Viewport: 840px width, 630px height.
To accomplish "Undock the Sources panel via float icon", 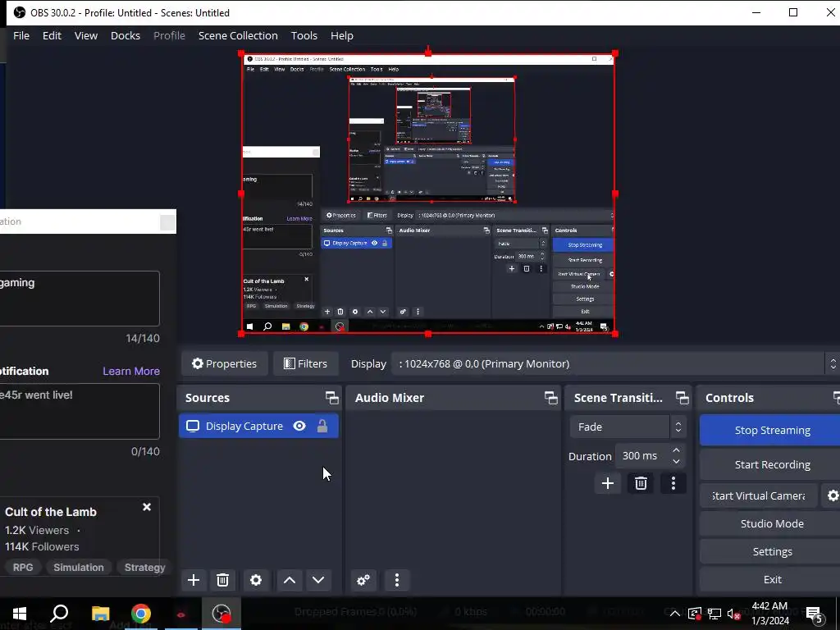I will tap(332, 398).
